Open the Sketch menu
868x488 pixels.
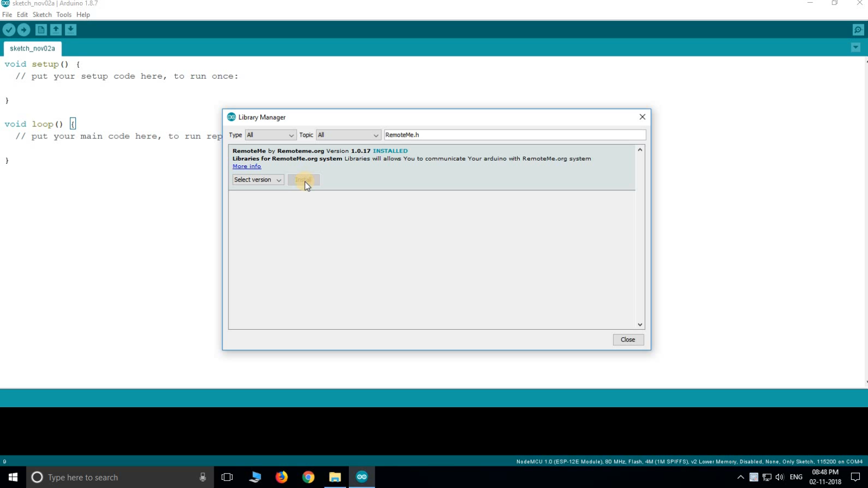tap(42, 15)
